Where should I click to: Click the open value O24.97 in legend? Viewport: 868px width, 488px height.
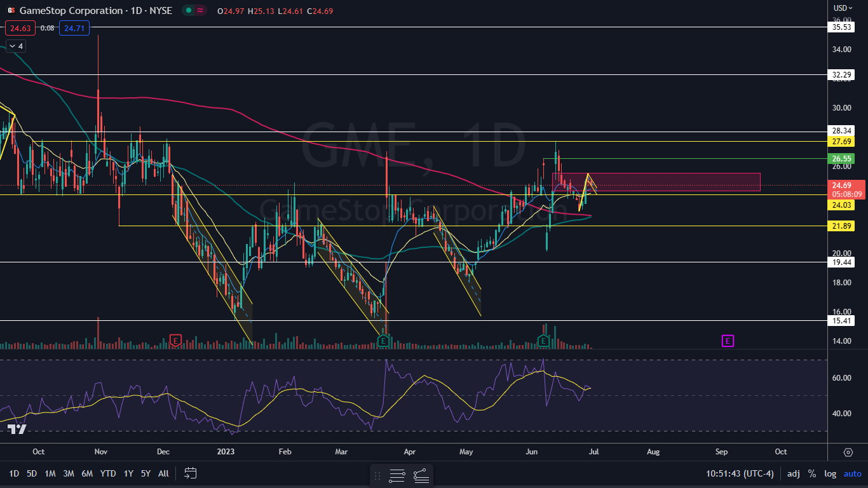tap(230, 11)
